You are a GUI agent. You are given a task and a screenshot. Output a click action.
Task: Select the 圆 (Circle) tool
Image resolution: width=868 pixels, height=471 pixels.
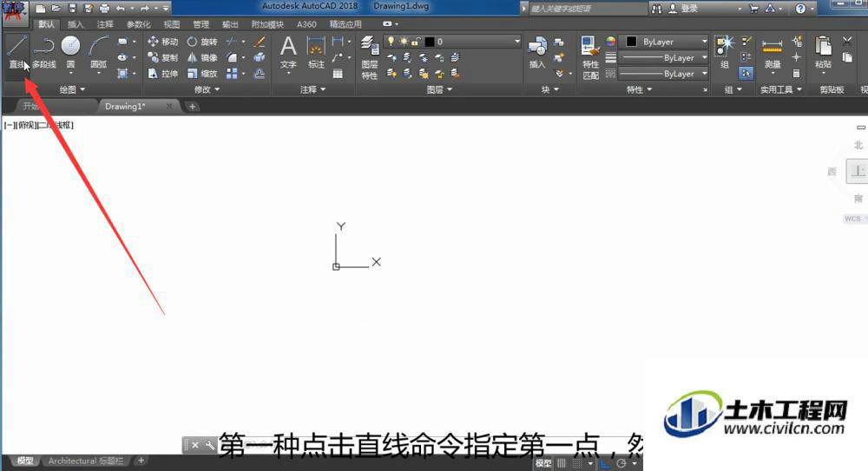tap(70, 53)
